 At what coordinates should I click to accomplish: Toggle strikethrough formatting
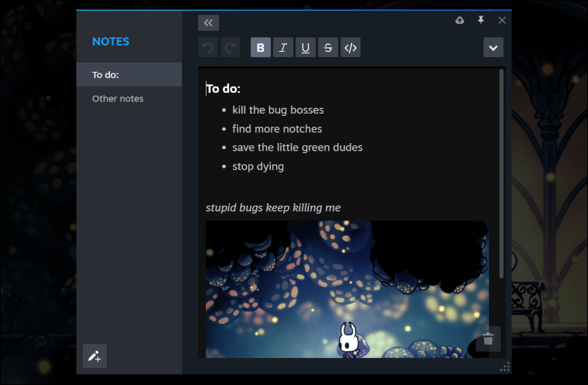[x=328, y=48]
